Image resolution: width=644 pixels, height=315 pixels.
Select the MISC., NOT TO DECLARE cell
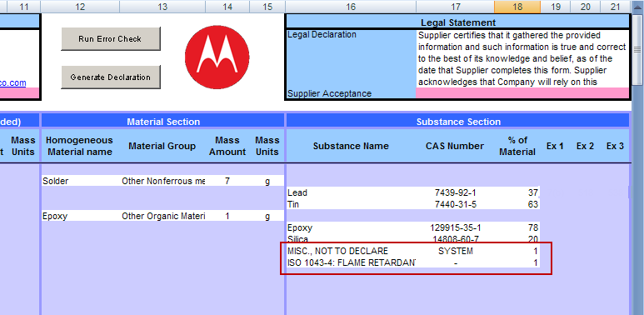tap(352, 251)
